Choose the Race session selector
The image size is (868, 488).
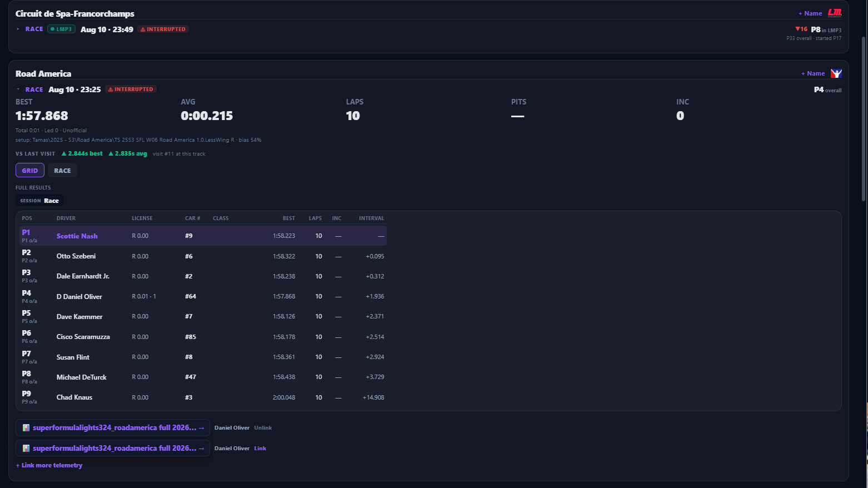coord(39,201)
